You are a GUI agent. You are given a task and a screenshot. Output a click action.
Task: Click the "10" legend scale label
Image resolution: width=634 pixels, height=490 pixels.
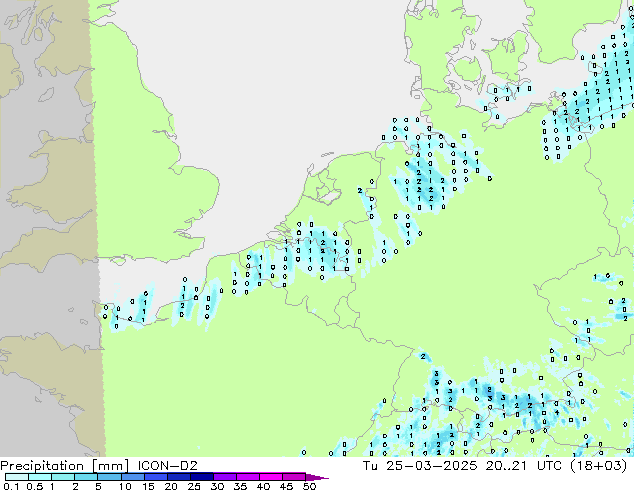click(x=125, y=486)
